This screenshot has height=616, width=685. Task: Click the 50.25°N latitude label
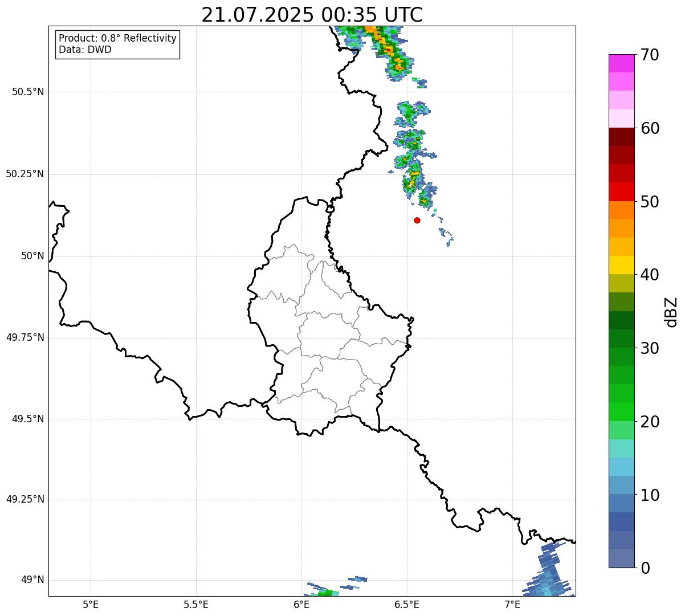point(25,174)
